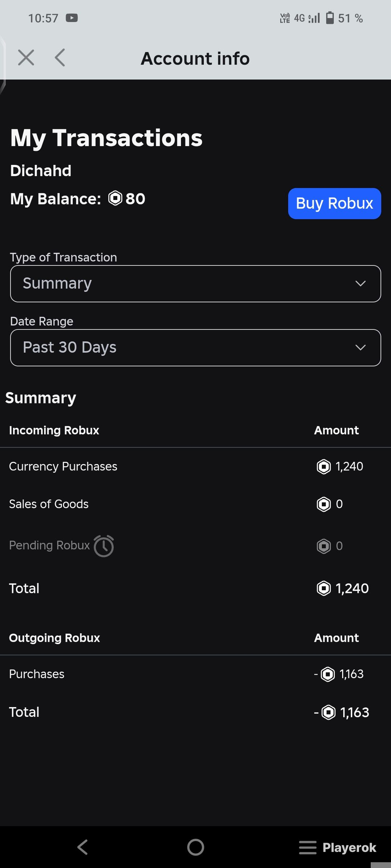
Task: Tap the Pending Robux clock icon
Action: click(104, 546)
